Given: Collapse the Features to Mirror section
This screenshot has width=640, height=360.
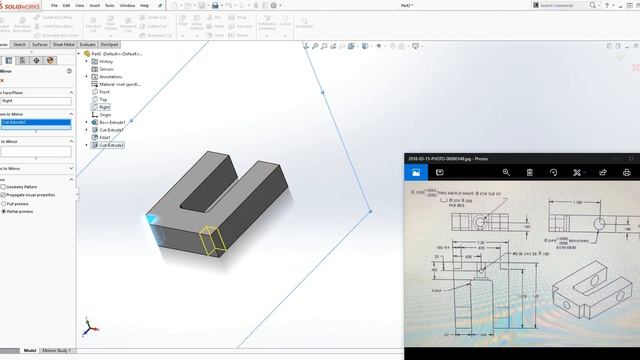Looking at the screenshot, I should [x=71, y=114].
